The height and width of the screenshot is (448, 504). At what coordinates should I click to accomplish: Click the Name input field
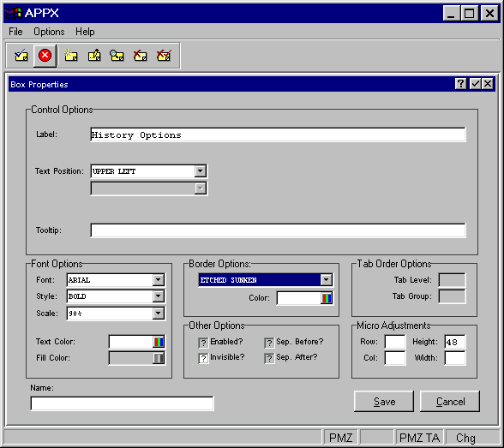click(x=122, y=403)
